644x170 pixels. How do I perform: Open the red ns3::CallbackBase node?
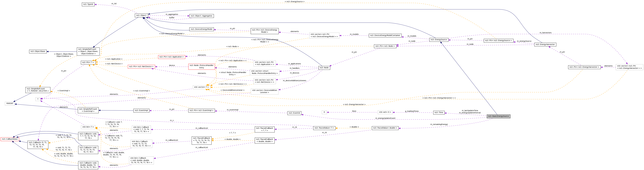click(x=10, y=139)
